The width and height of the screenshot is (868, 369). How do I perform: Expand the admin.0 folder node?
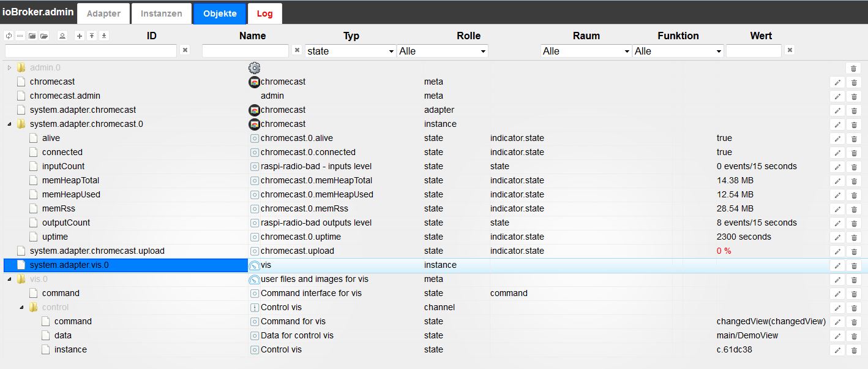pos(9,68)
